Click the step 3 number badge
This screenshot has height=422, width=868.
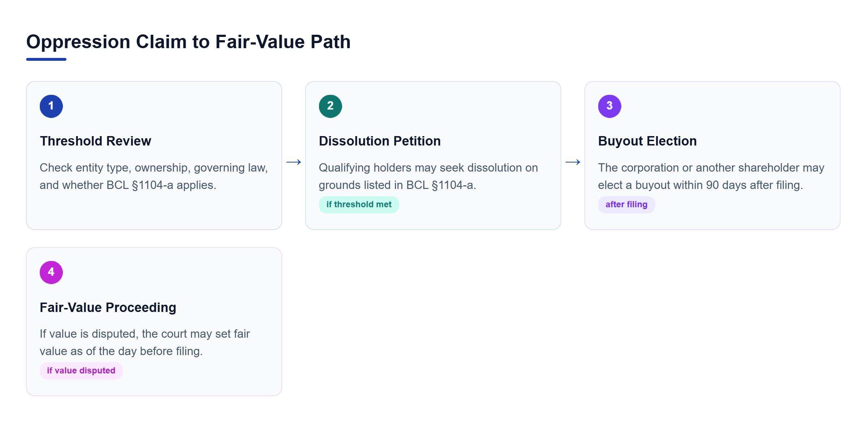pos(610,106)
